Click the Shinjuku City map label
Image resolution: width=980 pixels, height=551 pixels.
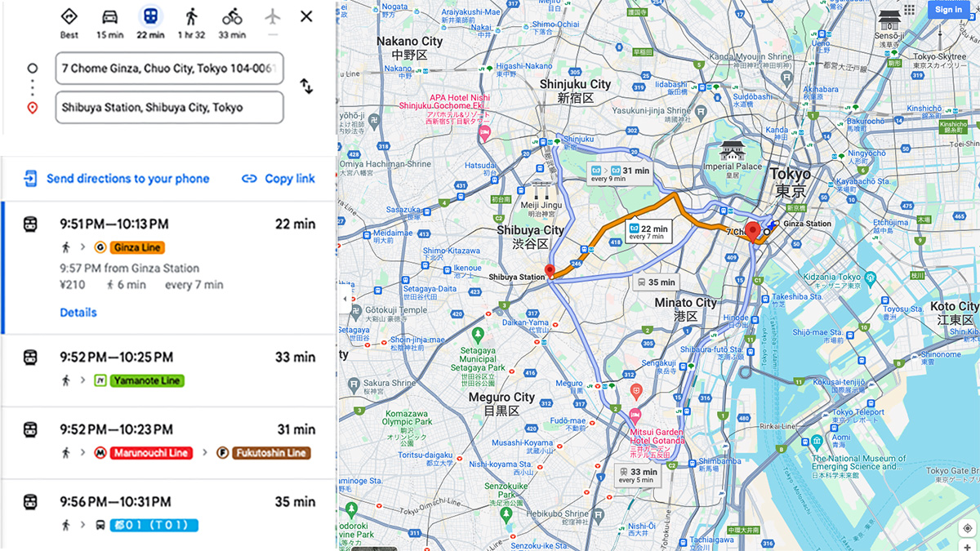coord(576,91)
